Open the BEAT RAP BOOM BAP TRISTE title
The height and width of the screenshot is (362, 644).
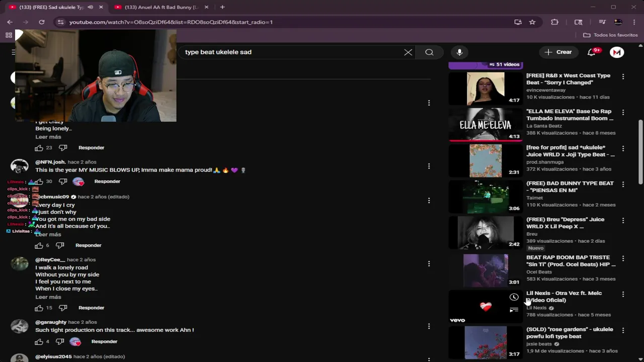click(x=571, y=261)
